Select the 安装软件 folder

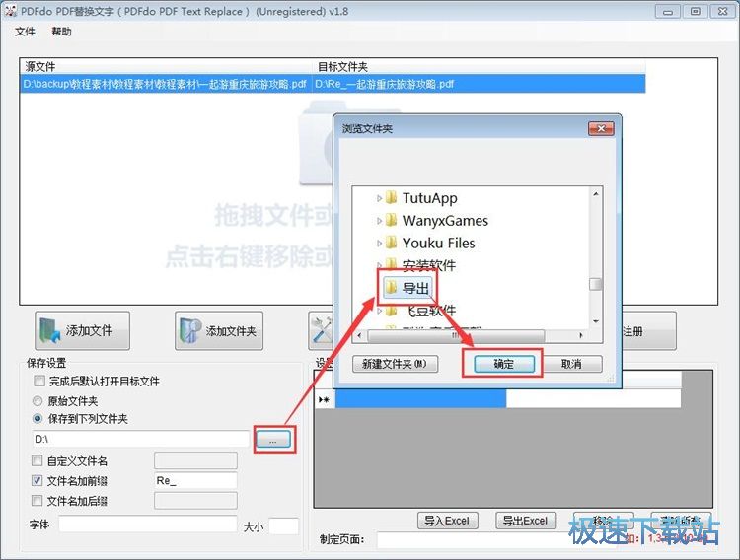[x=429, y=265]
